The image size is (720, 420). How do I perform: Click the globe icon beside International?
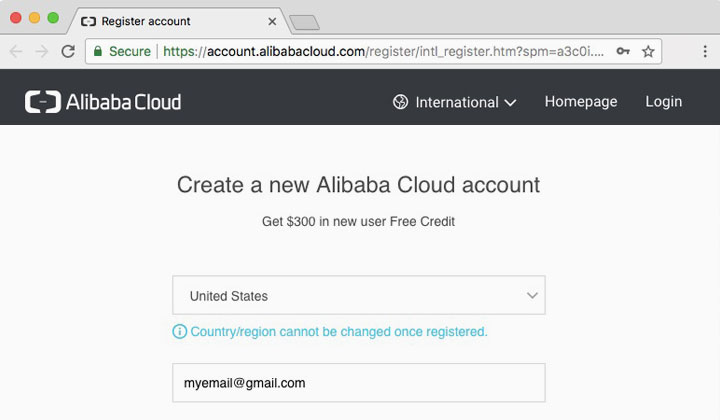[x=400, y=102]
